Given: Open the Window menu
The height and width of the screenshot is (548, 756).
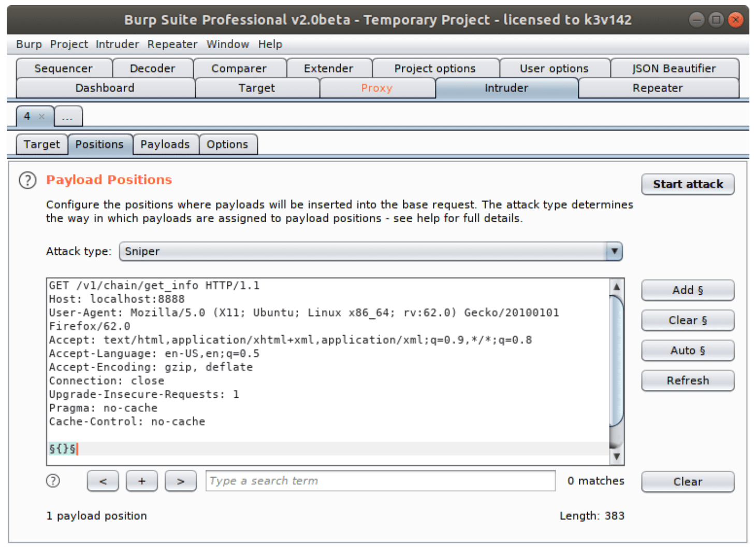Looking at the screenshot, I should 228,45.
